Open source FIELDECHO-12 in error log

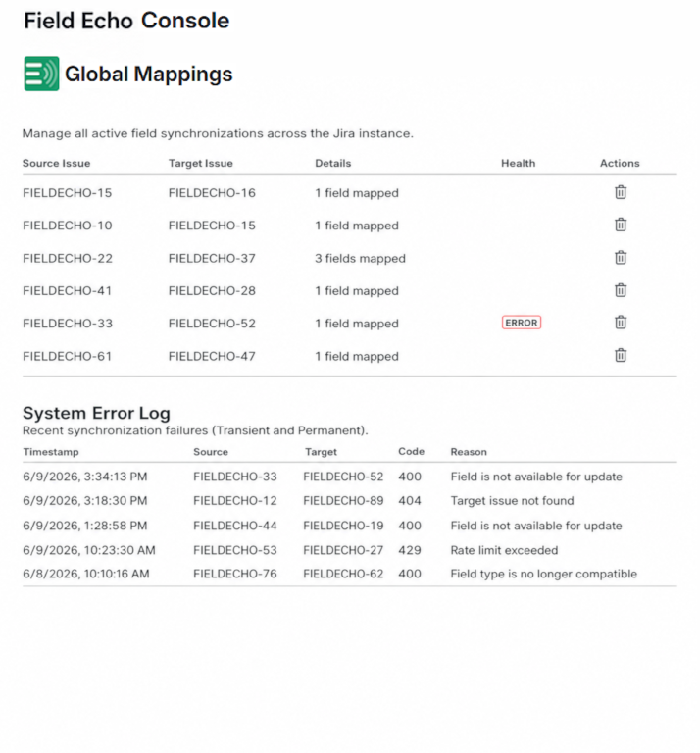tap(235, 501)
